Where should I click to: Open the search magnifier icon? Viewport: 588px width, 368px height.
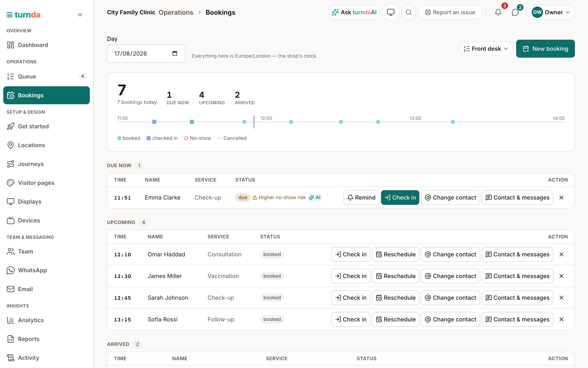pos(409,12)
